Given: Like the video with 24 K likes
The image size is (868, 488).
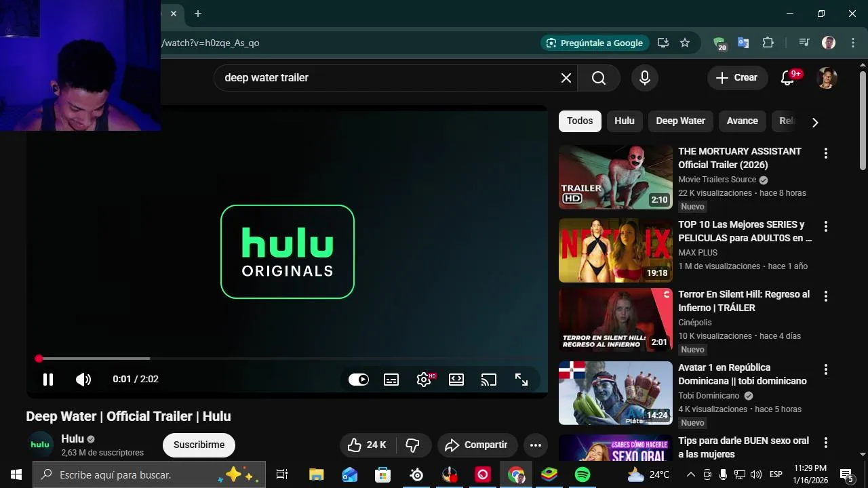Looking at the screenshot, I should (x=367, y=445).
